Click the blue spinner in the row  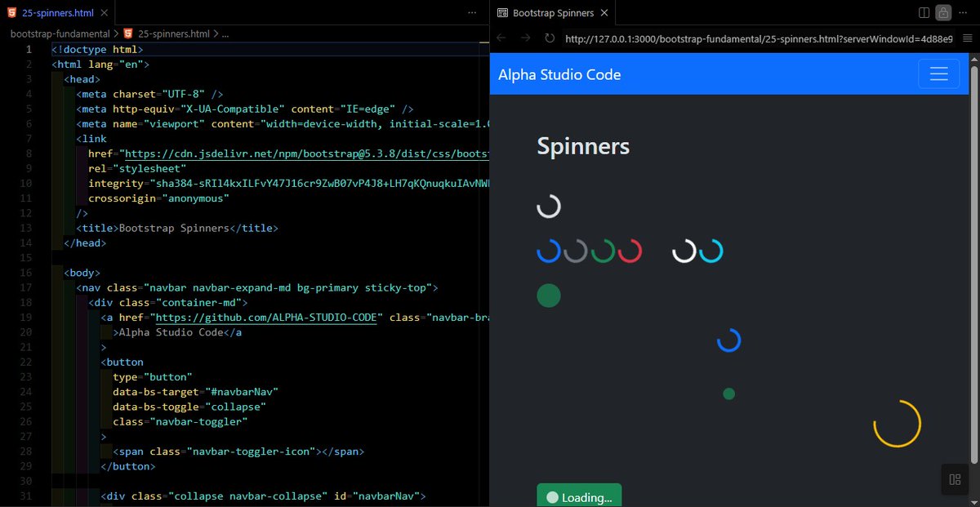[x=549, y=251]
